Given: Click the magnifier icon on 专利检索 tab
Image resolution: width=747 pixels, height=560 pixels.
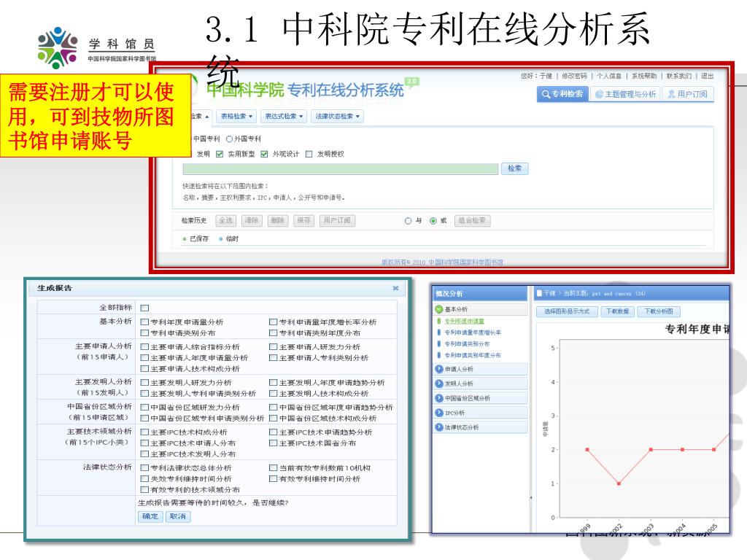Looking at the screenshot, I should [x=546, y=94].
